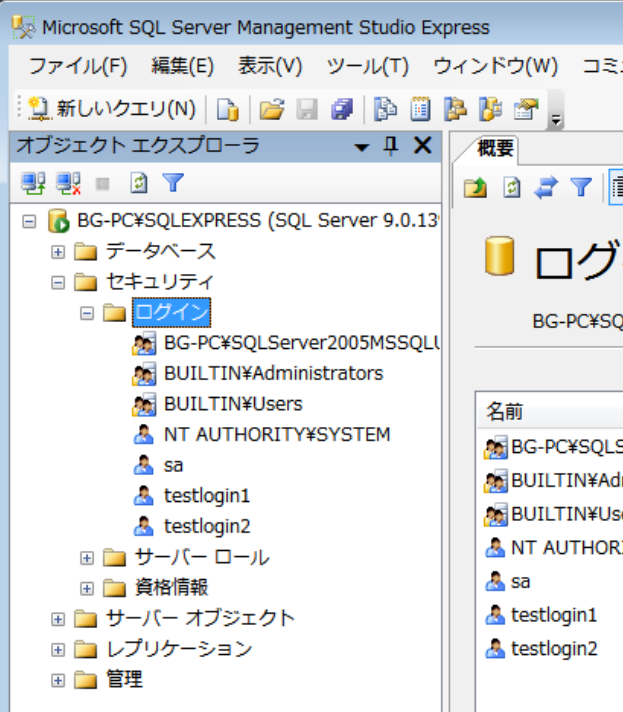Open the ファイル(F) menu
623x712 pixels.
78,66
